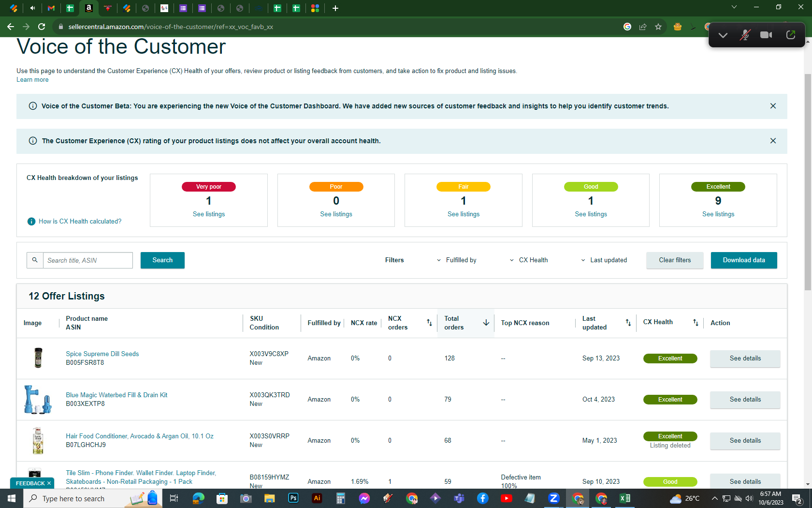Open the Photoshop icon in the taskbar
Viewport: 812px width, 508px height.
[293, 498]
